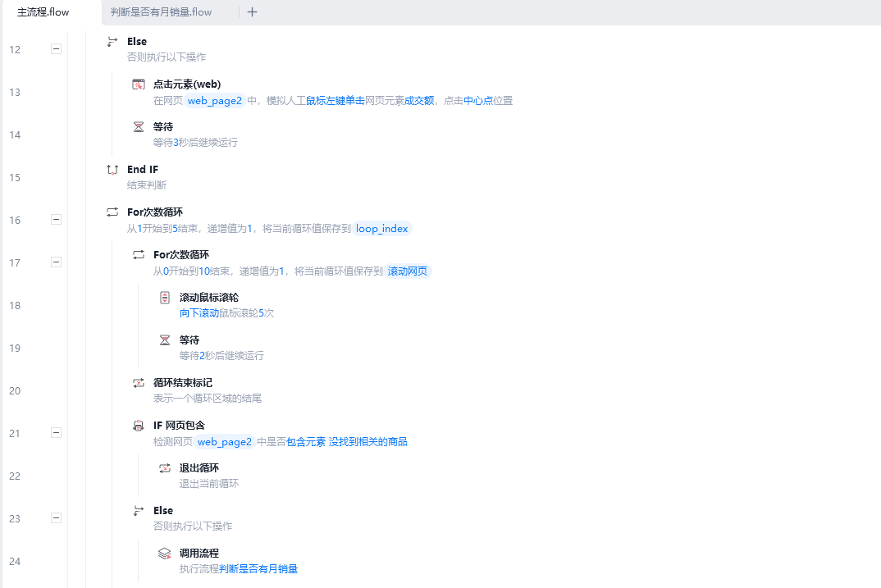
Task: Select the 调用流程 layers icon on line 24
Action: pos(165,554)
